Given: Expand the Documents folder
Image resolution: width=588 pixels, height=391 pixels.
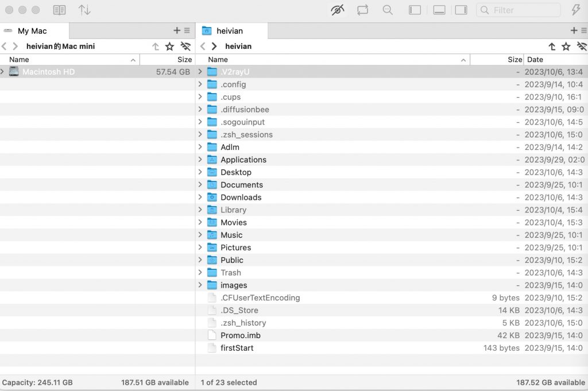Looking at the screenshot, I should [199, 184].
